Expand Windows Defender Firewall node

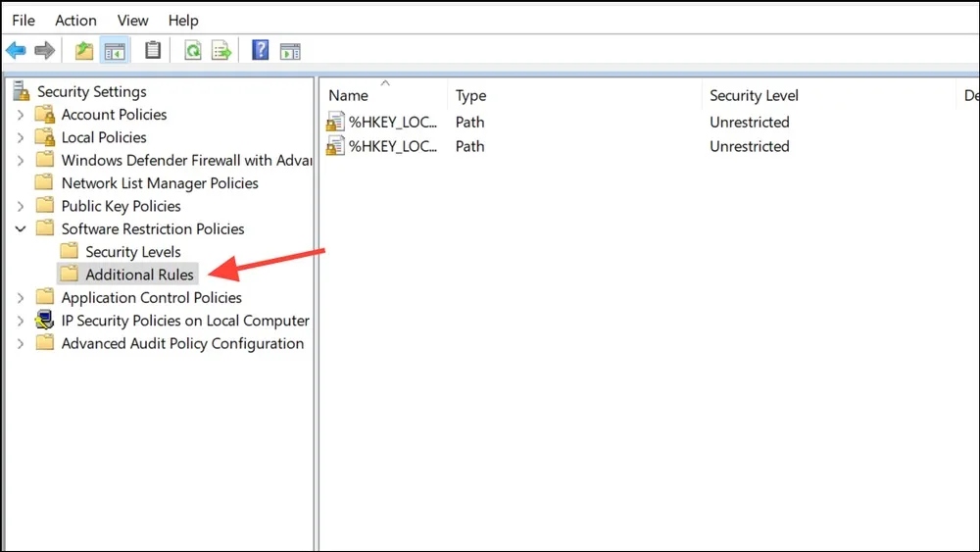click(20, 161)
